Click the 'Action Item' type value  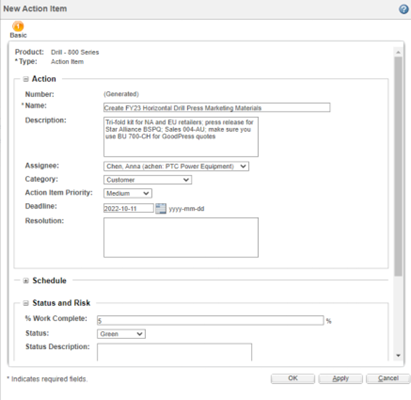(x=67, y=62)
